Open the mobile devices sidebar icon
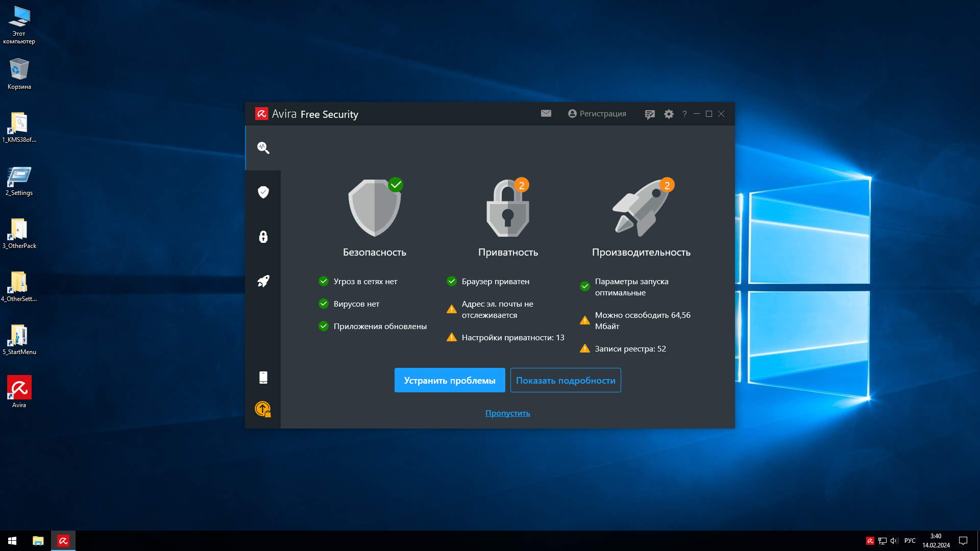 click(x=263, y=378)
